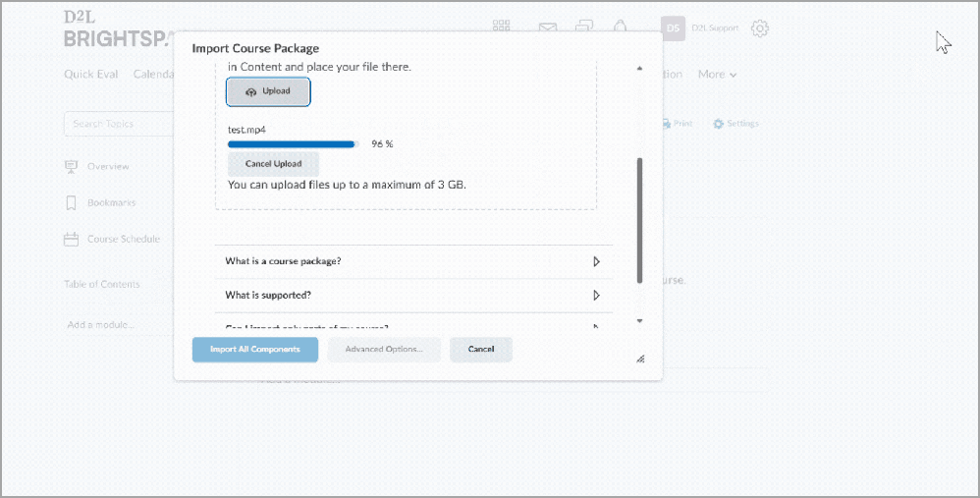Click the expand arrow for 'What is supported?'
The height and width of the screenshot is (498, 980).
pyautogui.click(x=596, y=295)
